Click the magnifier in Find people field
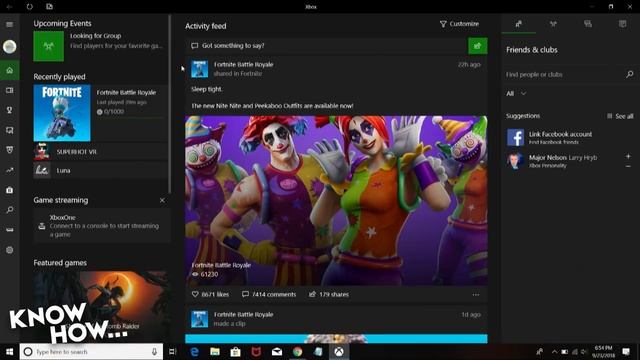 pyautogui.click(x=629, y=74)
